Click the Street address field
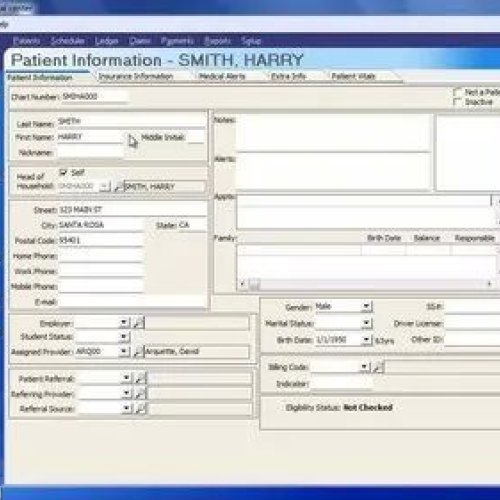This screenshot has width=500, height=500. click(132, 210)
